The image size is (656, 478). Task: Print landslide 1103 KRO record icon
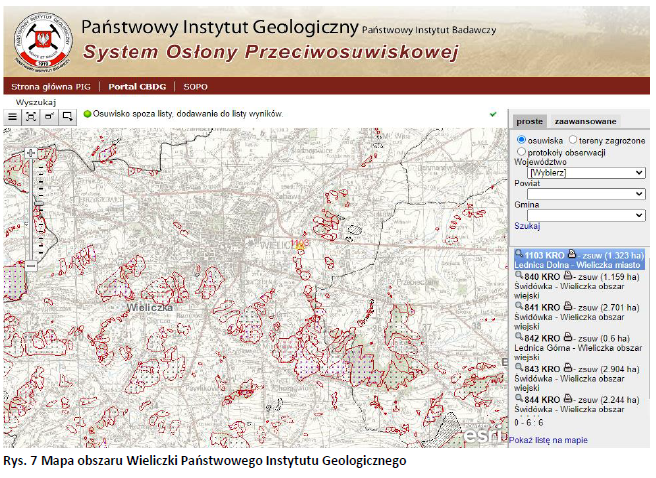(571, 254)
